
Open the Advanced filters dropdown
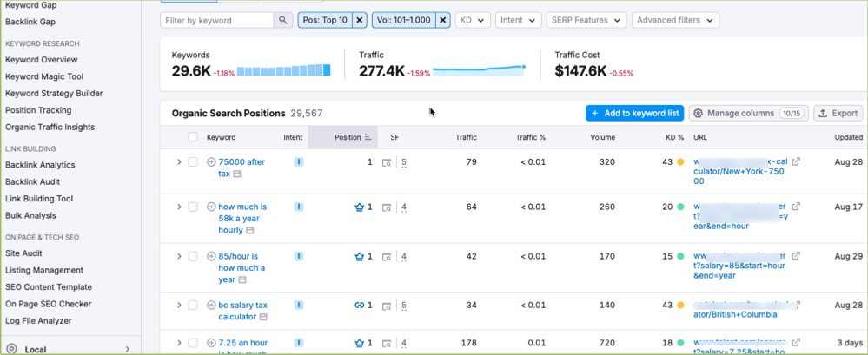point(675,21)
